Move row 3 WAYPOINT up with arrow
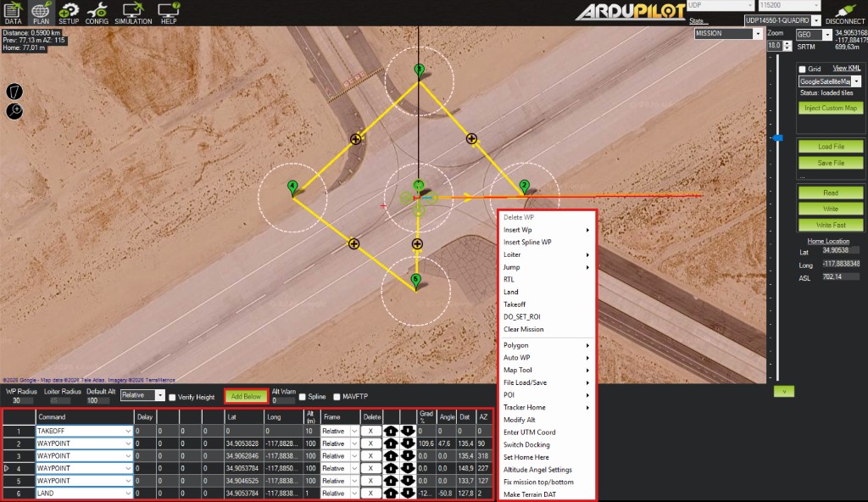The height and width of the screenshot is (502, 868). pos(391,455)
